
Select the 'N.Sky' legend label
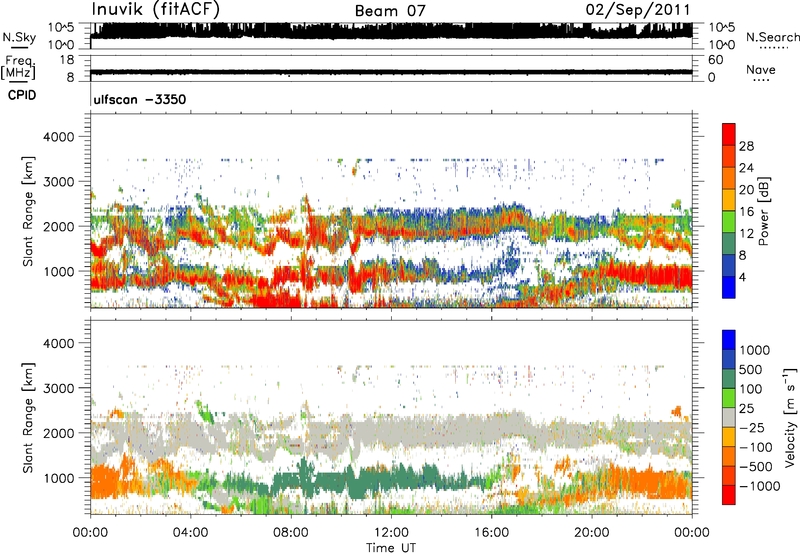(x=19, y=38)
